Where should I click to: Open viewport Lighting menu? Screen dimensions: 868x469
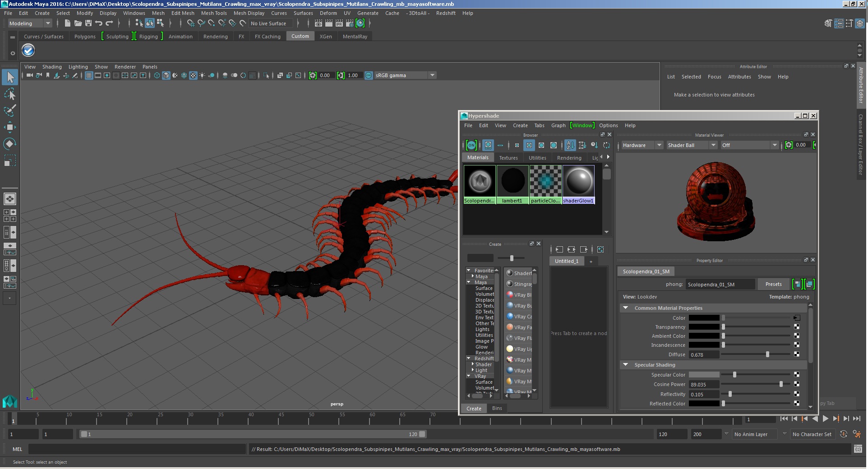click(78, 67)
